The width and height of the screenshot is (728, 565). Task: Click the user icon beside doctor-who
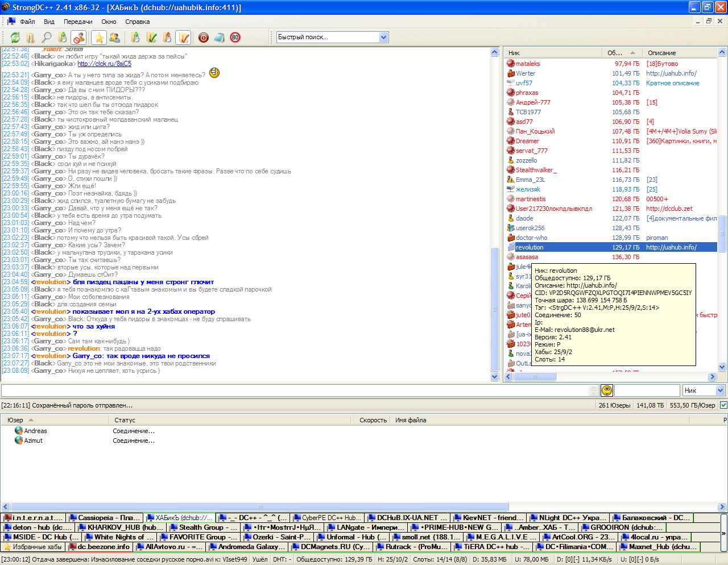[x=511, y=238]
